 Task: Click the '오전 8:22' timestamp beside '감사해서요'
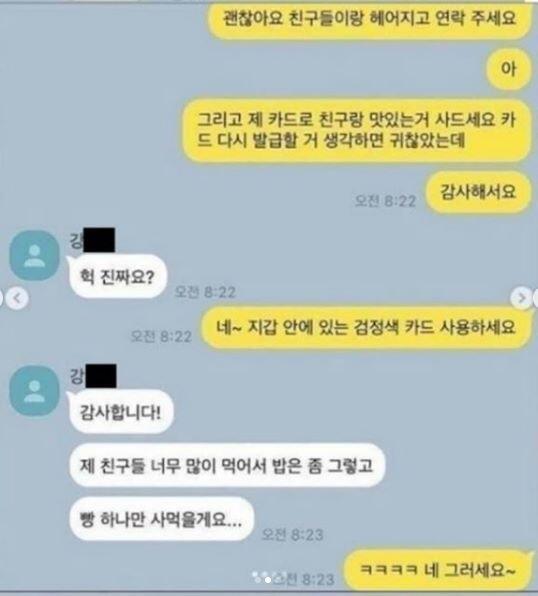(385, 200)
